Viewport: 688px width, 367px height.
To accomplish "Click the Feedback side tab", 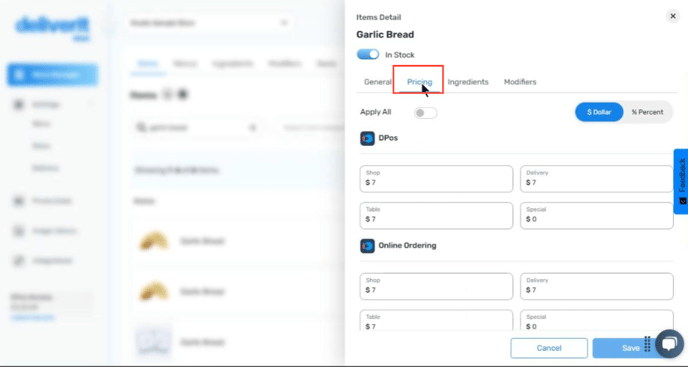I will (x=681, y=181).
